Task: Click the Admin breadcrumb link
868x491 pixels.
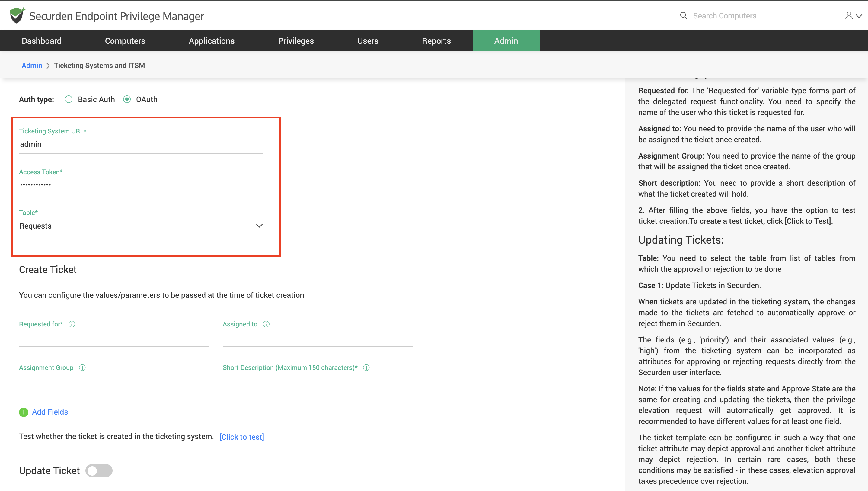Action: pos(32,66)
